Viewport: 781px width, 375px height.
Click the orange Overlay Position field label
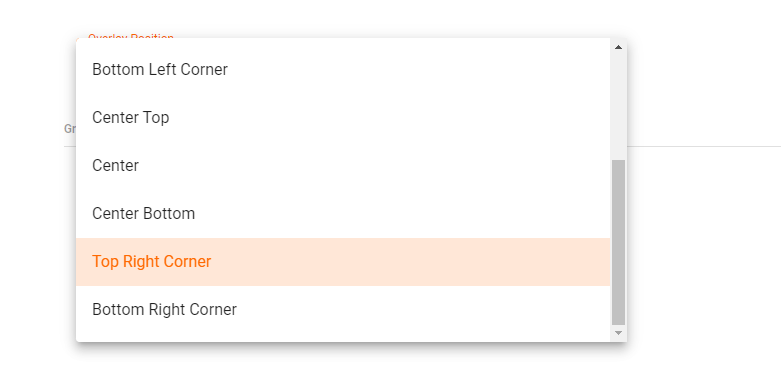131,36
